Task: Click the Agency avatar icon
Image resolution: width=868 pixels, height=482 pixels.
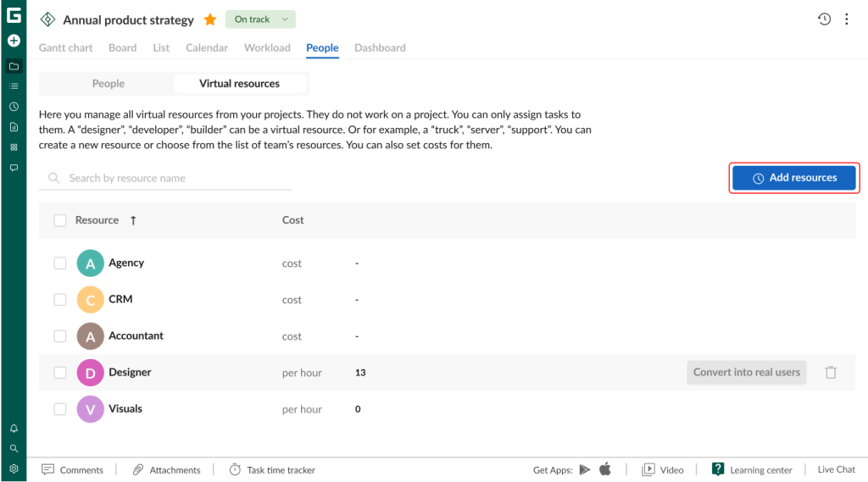Action: pyautogui.click(x=90, y=263)
